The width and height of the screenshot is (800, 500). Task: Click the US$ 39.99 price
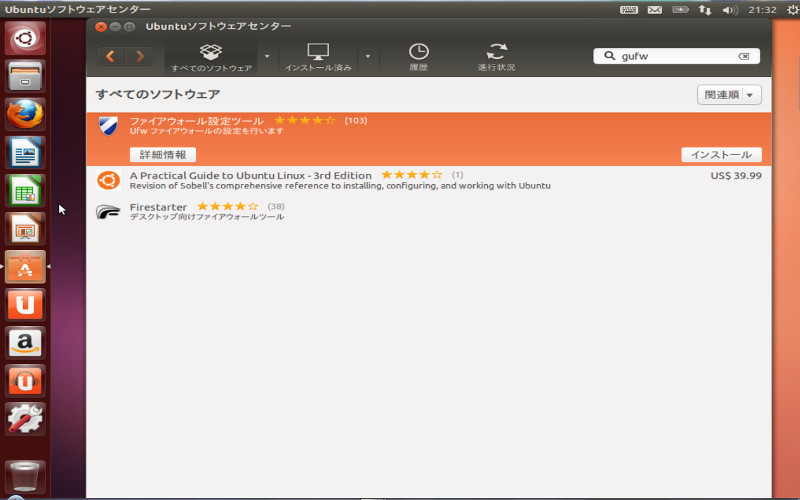pyautogui.click(x=736, y=176)
